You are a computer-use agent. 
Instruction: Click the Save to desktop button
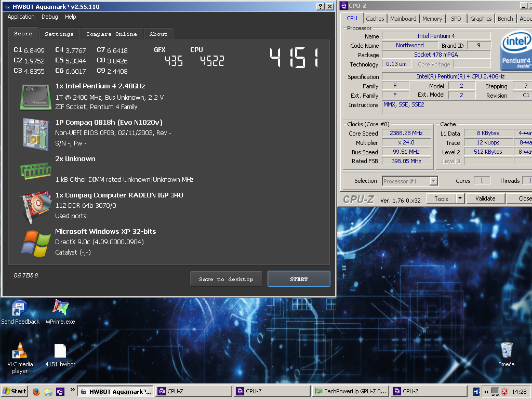226,279
